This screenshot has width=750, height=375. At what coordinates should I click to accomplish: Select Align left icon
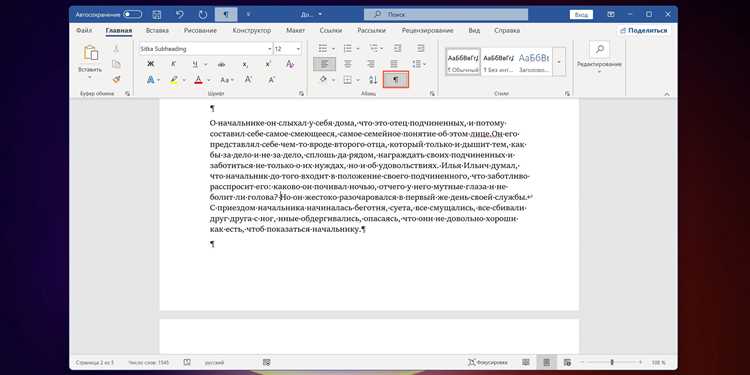click(324, 64)
